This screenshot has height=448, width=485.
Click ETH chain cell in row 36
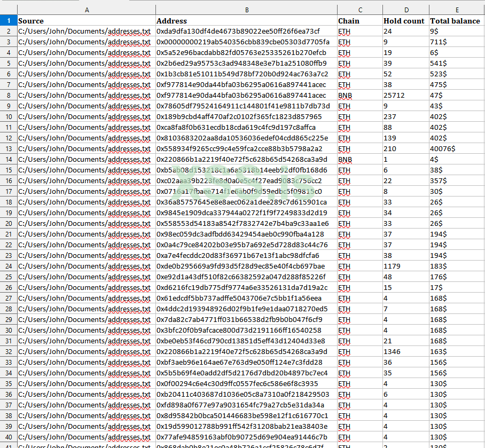click(360, 394)
